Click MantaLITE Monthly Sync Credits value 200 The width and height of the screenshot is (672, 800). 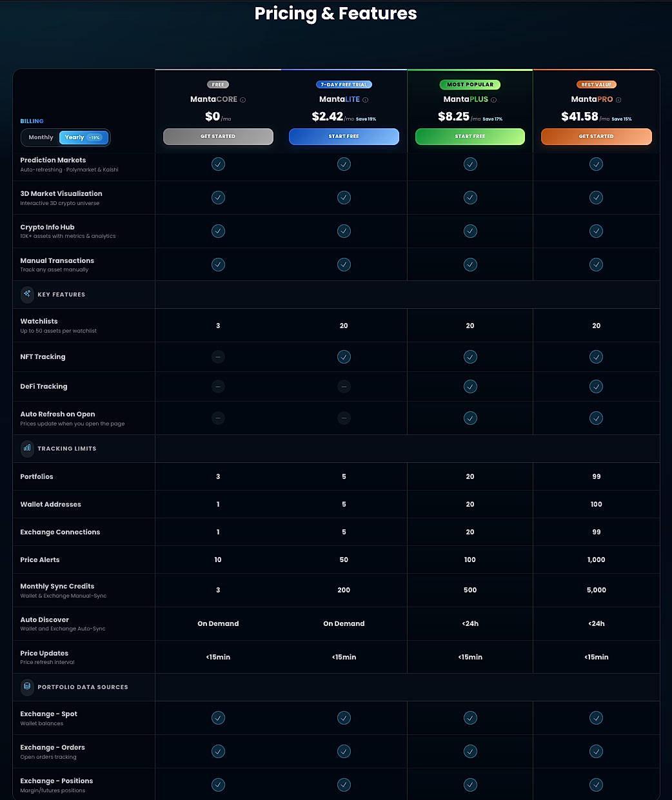click(344, 590)
